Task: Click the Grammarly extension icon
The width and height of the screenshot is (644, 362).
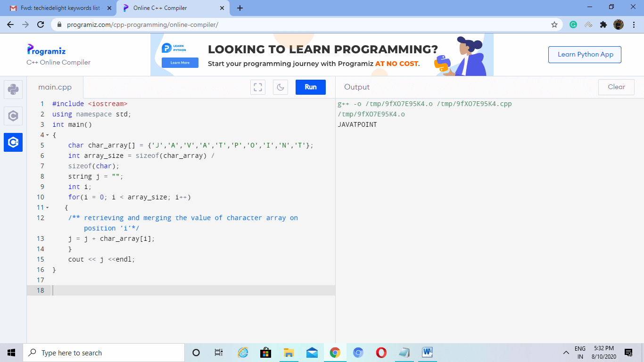Action: [573, 24]
